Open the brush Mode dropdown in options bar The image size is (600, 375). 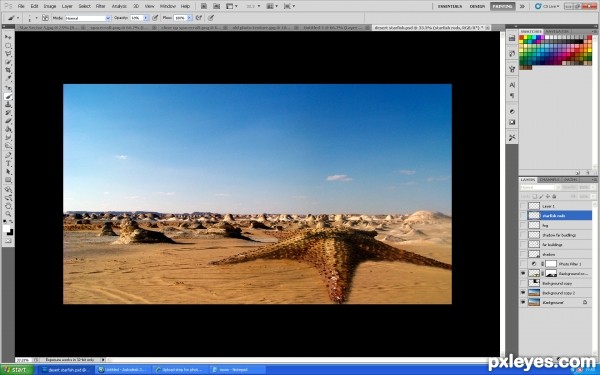88,18
